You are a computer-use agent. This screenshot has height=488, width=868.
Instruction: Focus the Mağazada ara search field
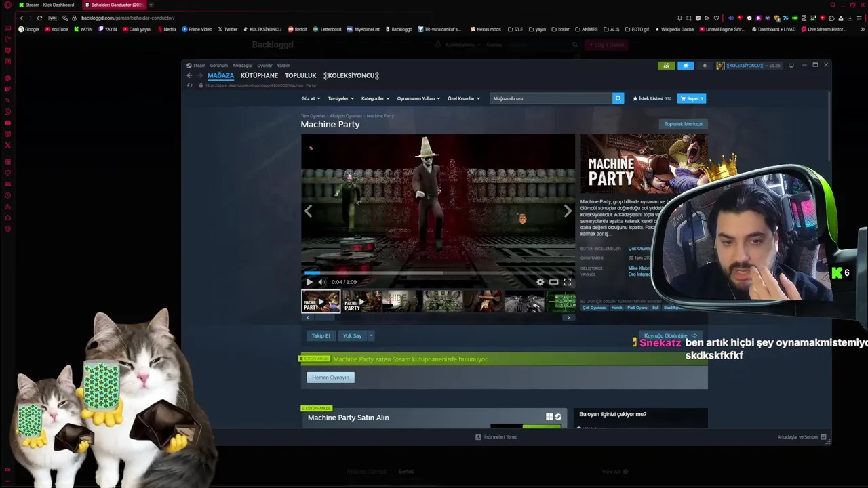(x=550, y=98)
